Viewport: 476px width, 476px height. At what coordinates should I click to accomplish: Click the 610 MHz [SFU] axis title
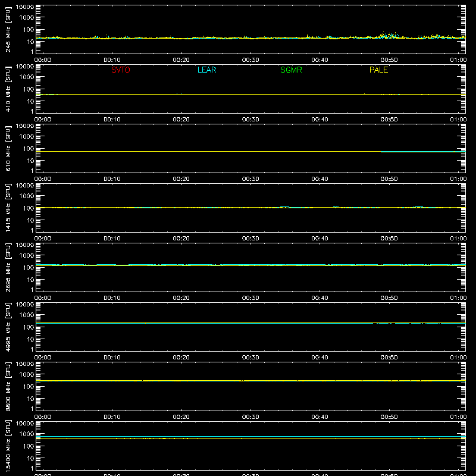point(8,148)
